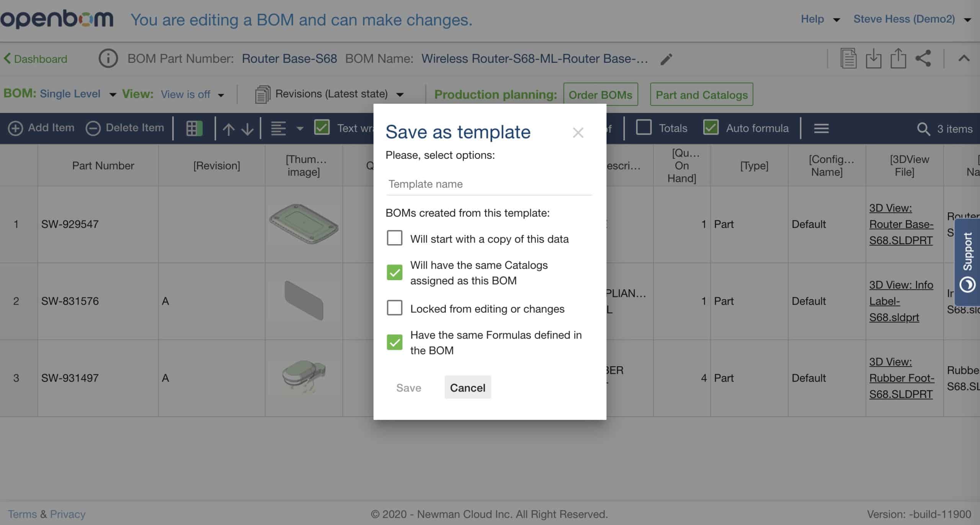Click the Auto formula icon
This screenshot has width=980, height=525.
[x=711, y=128]
